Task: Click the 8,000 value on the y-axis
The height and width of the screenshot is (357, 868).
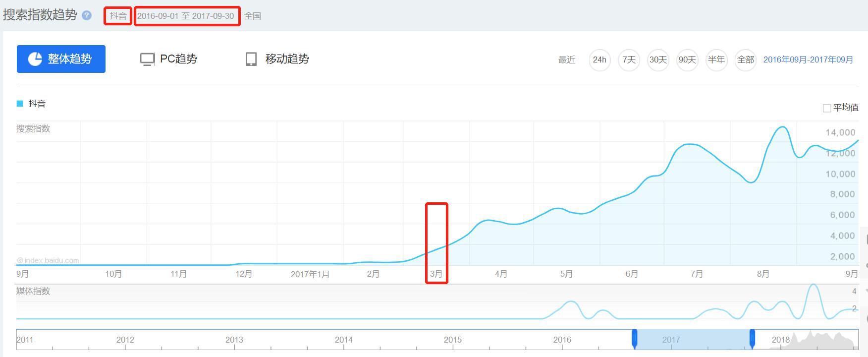Action: pos(842,194)
